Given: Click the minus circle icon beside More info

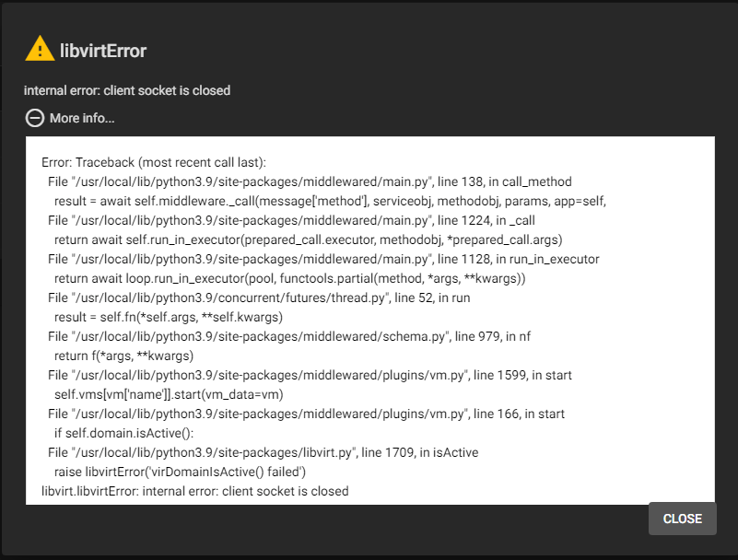Looking at the screenshot, I should 35,118.
